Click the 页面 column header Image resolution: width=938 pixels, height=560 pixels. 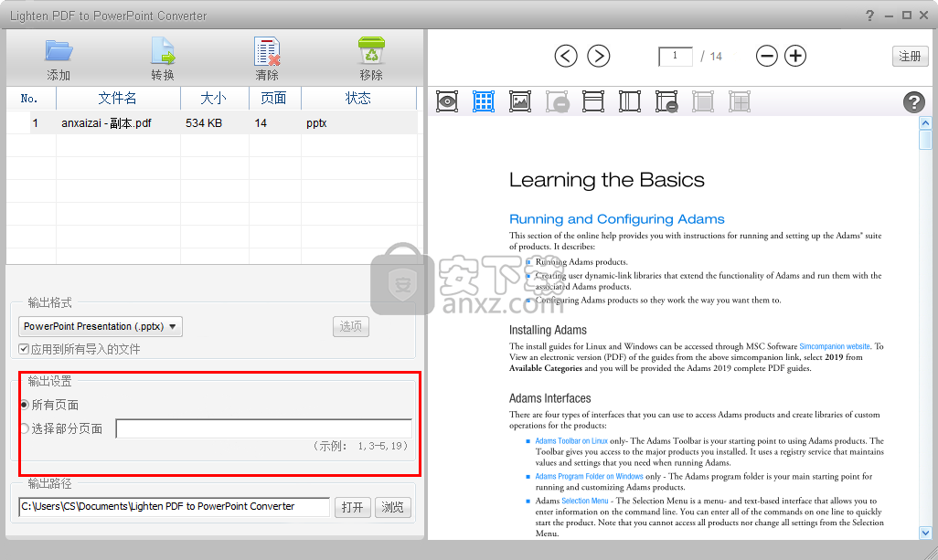274,98
